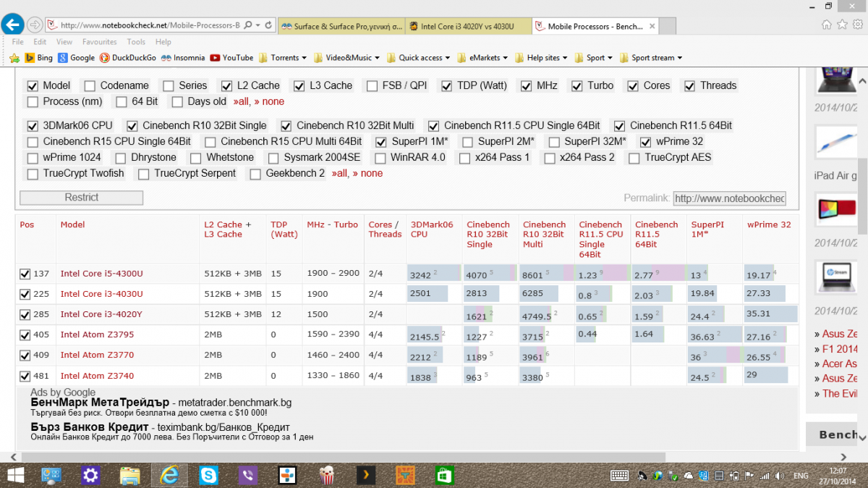Click into the Permalink URL field

729,198
